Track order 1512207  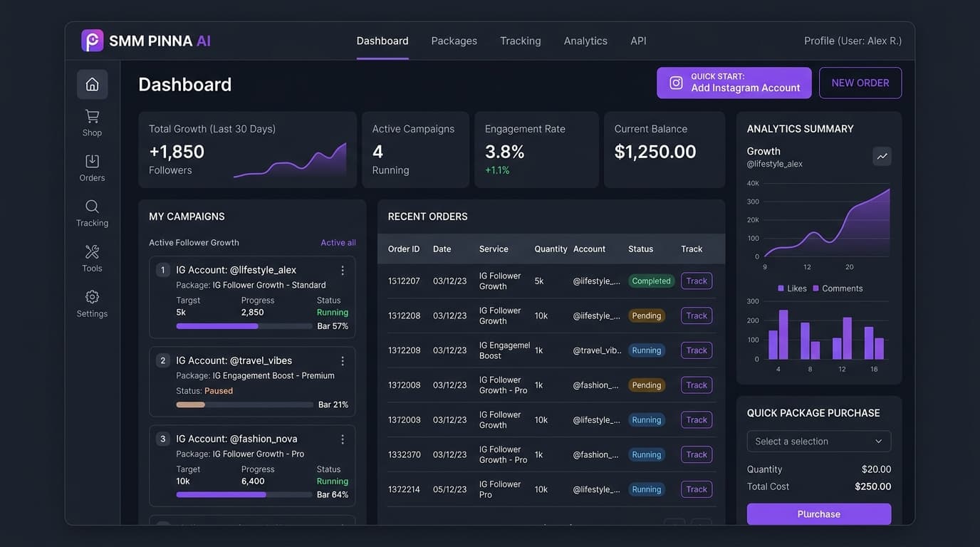click(697, 281)
